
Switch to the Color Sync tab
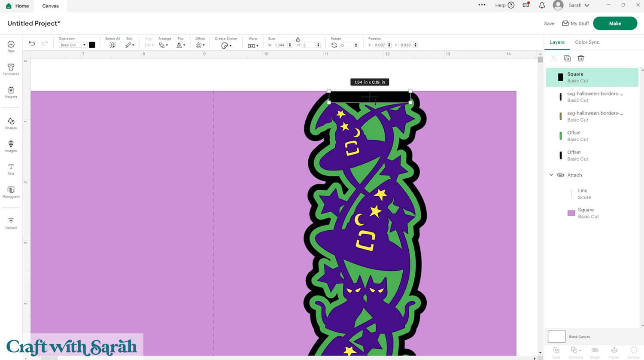click(587, 42)
